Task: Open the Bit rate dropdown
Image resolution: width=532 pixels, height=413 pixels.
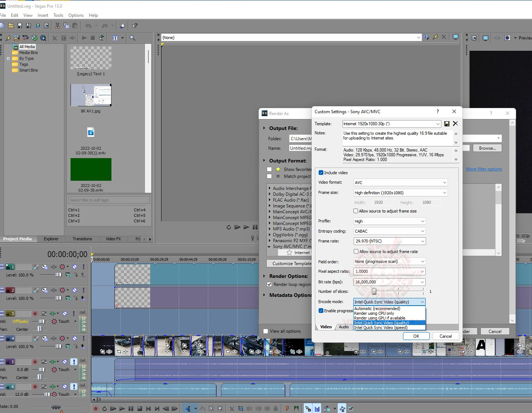Action: pos(389,282)
